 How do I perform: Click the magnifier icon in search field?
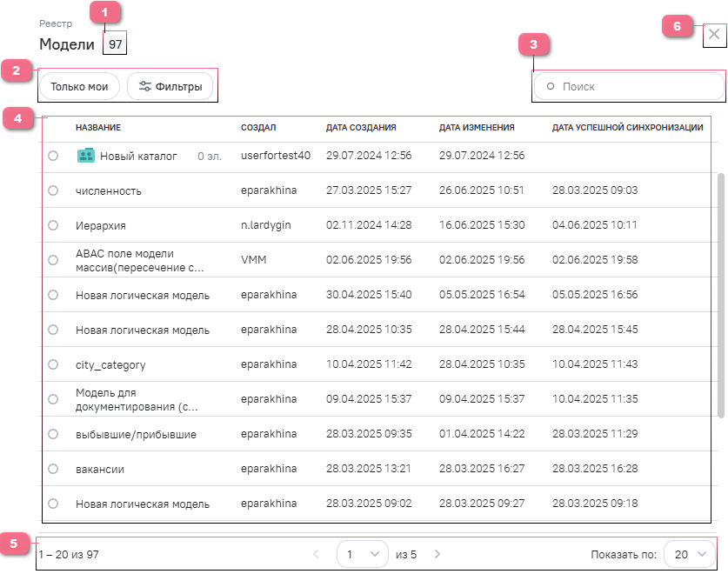550,87
